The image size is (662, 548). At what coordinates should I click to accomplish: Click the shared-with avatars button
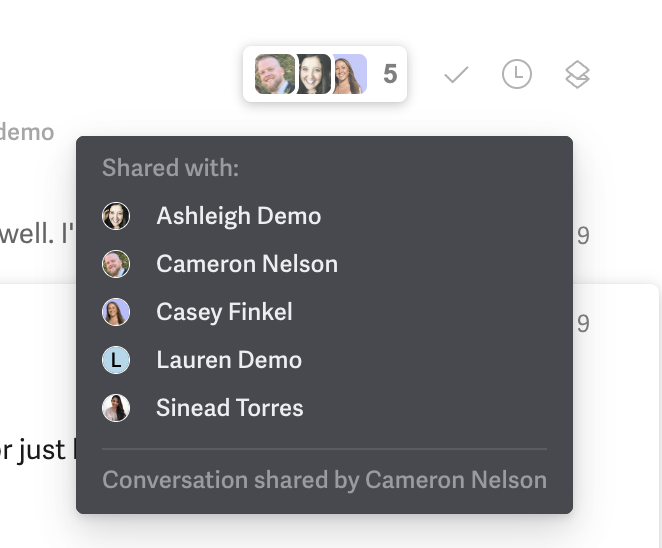coord(325,74)
